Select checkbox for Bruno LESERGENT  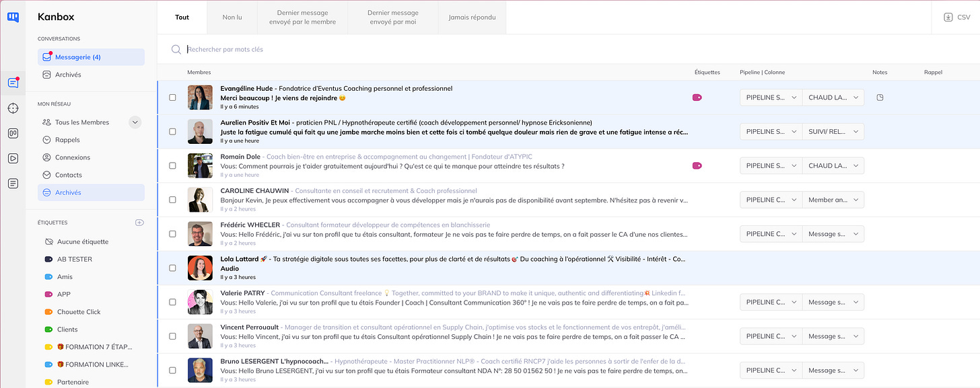[172, 370]
